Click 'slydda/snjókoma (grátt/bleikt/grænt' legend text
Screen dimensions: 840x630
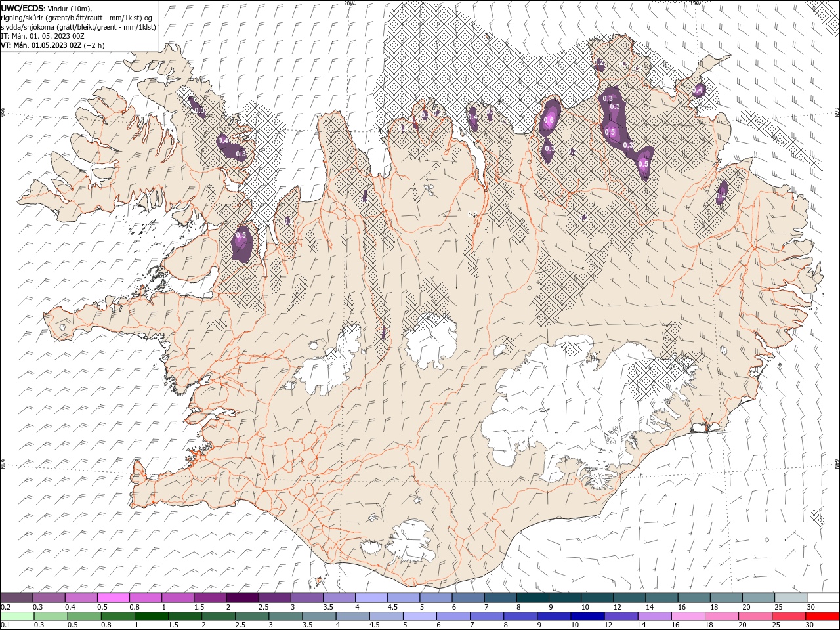(x=60, y=27)
